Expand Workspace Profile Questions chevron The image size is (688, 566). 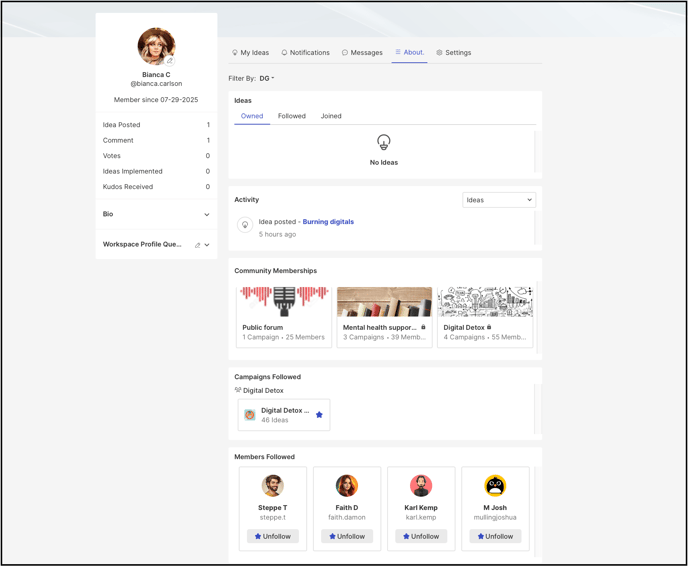(x=207, y=245)
